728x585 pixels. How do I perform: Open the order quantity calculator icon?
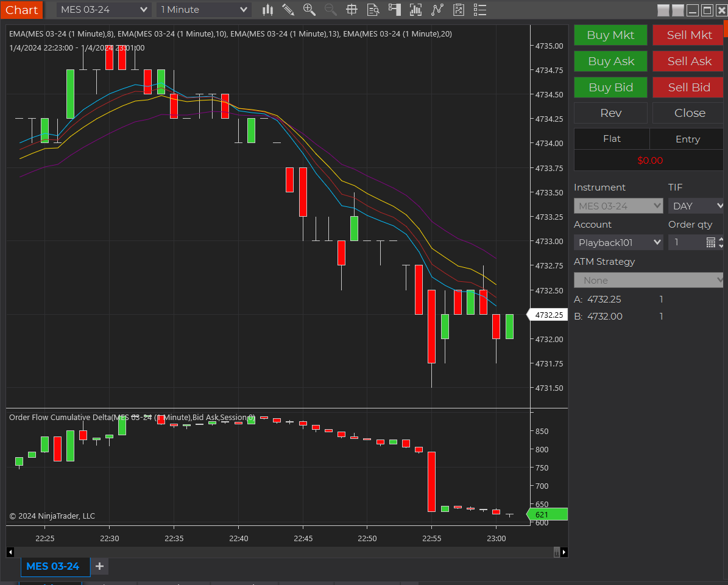[710, 242]
